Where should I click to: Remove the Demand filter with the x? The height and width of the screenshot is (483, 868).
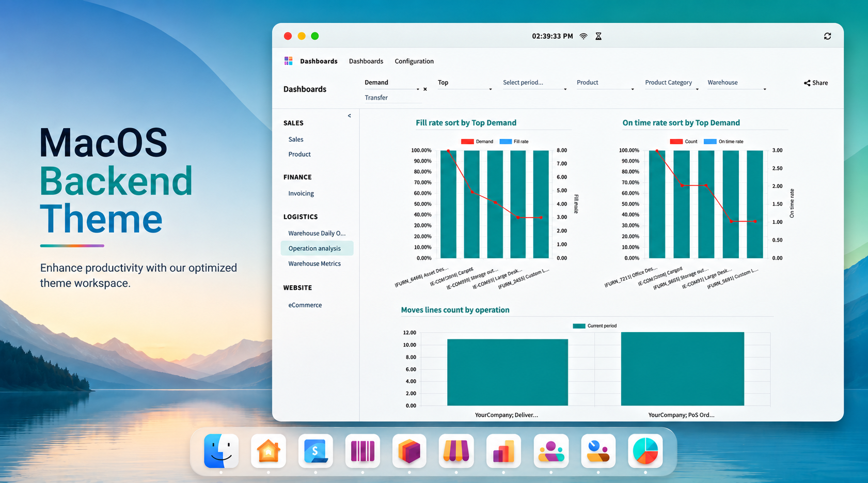(425, 89)
